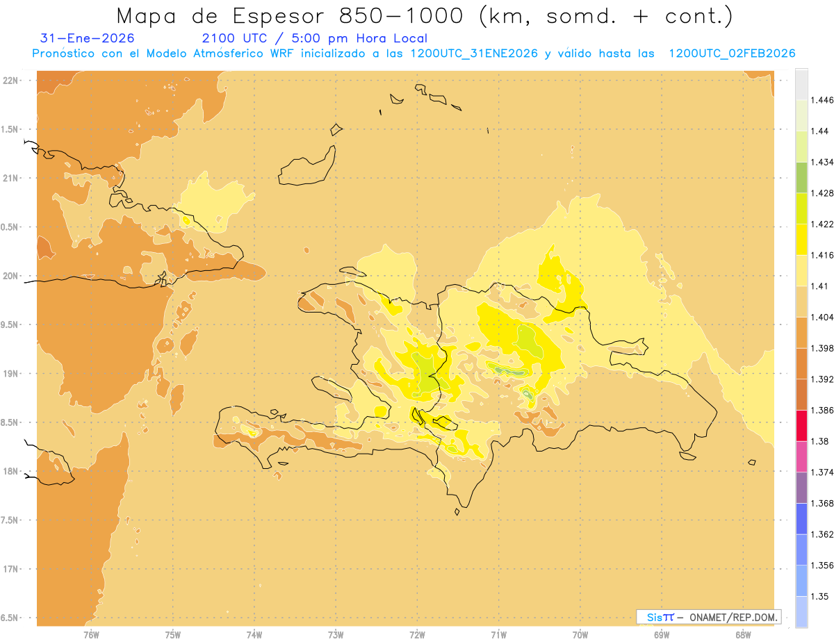Click the '20N' latitude label
The image size is (834, 644).
(12, 276)
